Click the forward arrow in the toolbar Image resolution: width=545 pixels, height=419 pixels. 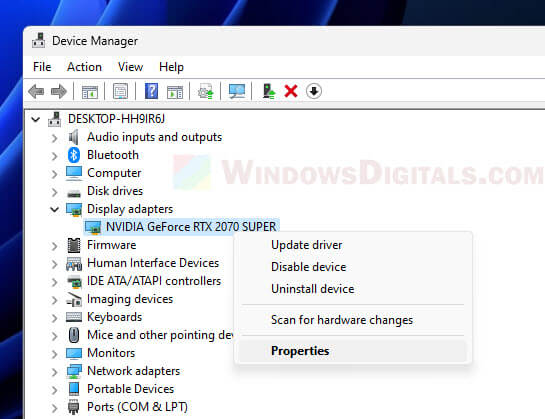(x=59, y=91)
